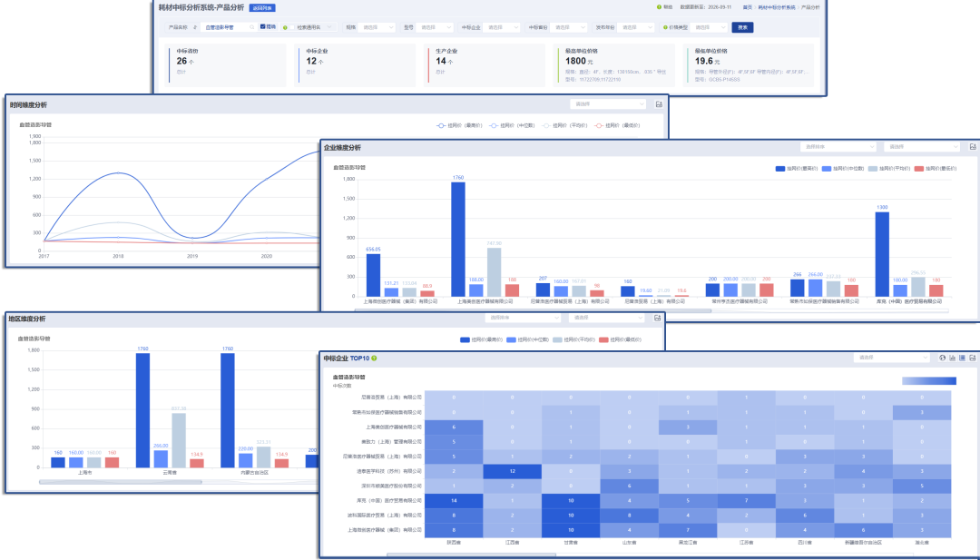Open the 请选择 dropdown in 中标企业 TOP10
The height and width of the screenshot is (560, 980).
(x=892, y=359)
